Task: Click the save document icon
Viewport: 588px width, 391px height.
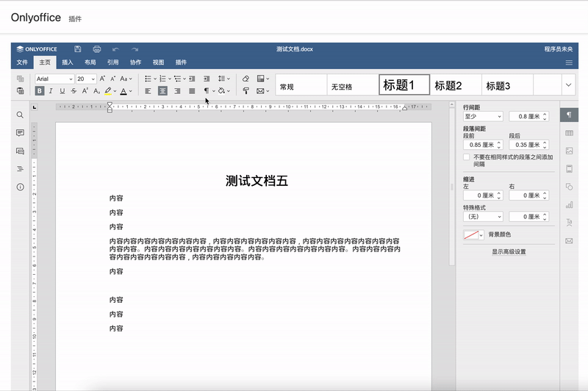Action: tap(78, 49)
